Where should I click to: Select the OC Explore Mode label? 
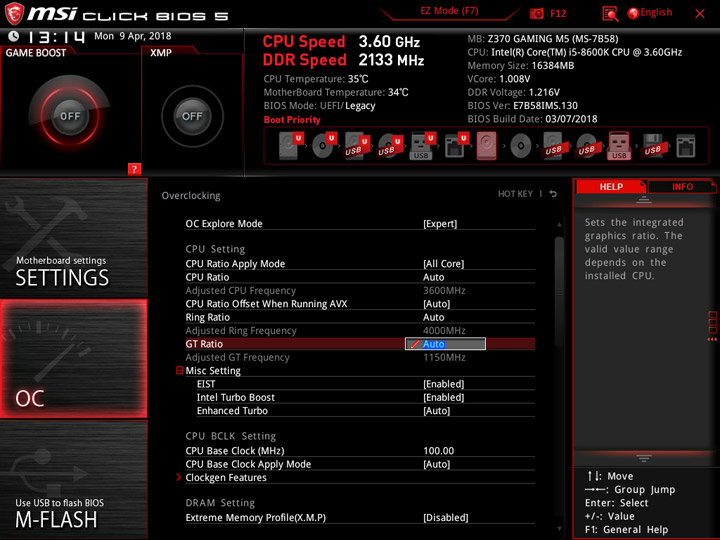(x=224, y=224)
